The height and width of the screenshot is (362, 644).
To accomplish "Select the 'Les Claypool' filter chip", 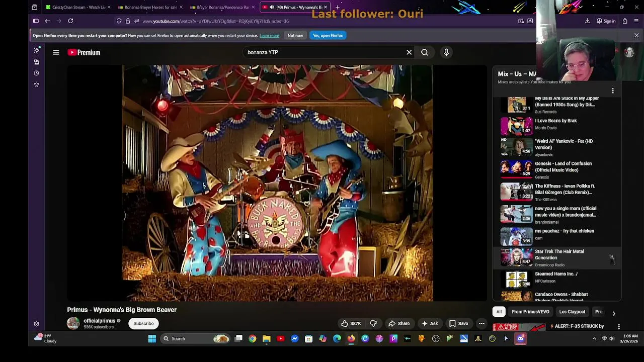I will pyautogui.click(x=572, y=312).
